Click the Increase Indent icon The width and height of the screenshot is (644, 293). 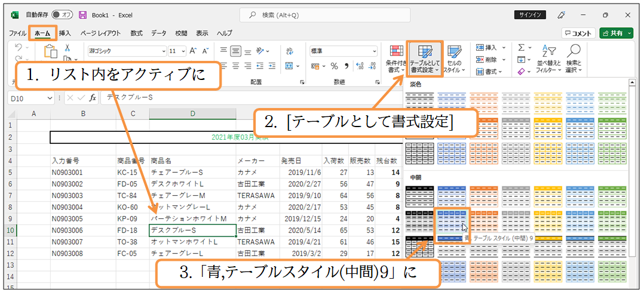[x=271, y=66]
